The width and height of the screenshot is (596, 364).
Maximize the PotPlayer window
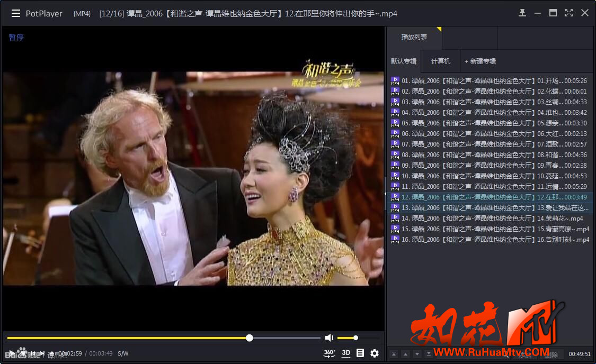pos(553,13)
